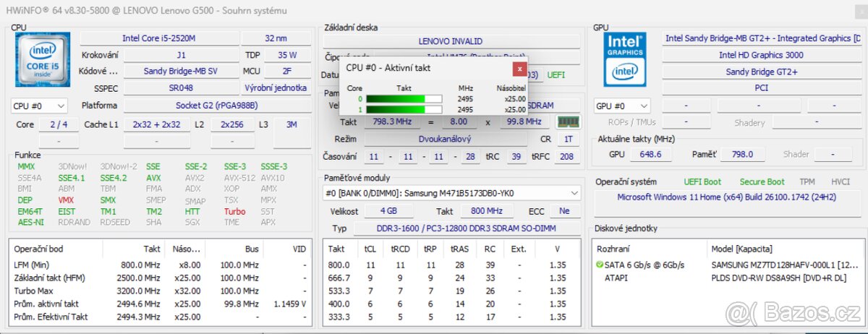This screenshot has height=334, width=868.
Task: Click the Intel Core i5 CPU logo
Action: coord(43,59)
